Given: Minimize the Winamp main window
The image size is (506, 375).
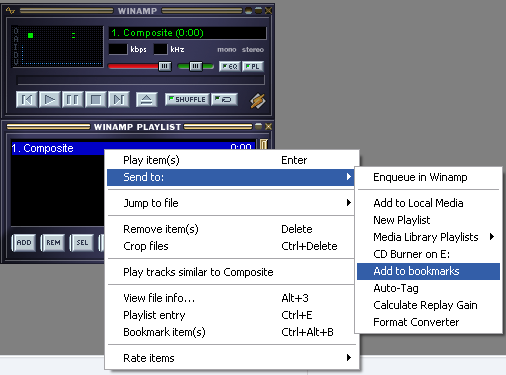Looking at the screenshot, I should click(x=249, y=11).
